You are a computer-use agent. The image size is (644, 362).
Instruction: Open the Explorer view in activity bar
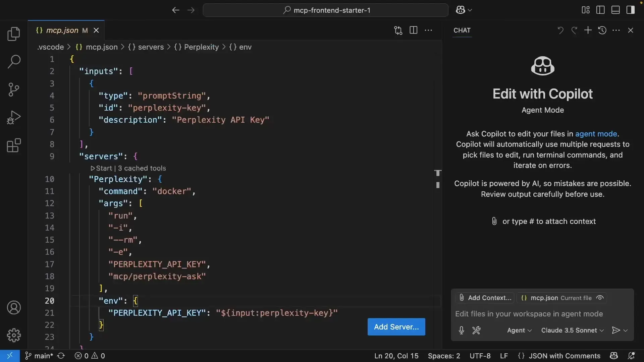(14, 34)
